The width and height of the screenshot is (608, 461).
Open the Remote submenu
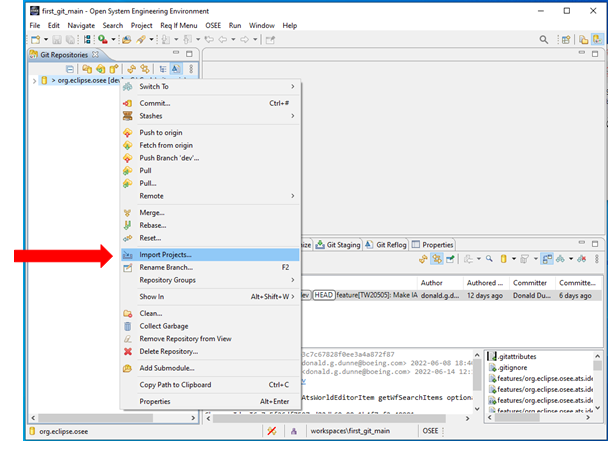click(210, 196)
